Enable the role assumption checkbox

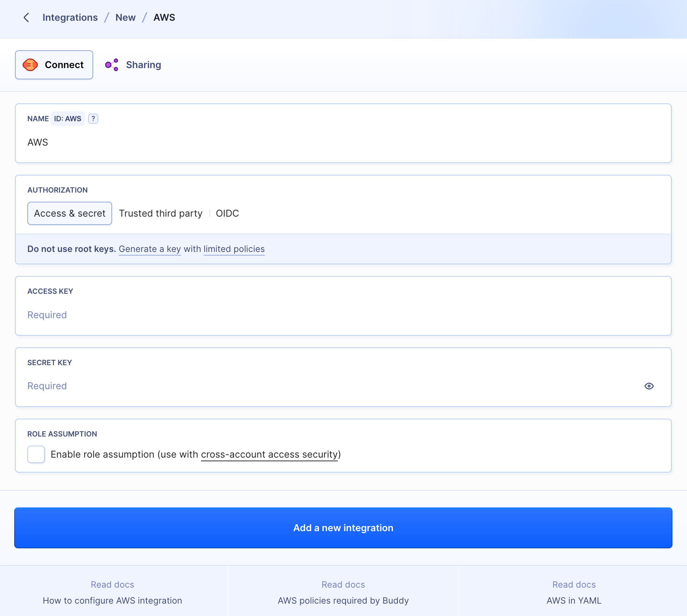click(x=36, y=454)
